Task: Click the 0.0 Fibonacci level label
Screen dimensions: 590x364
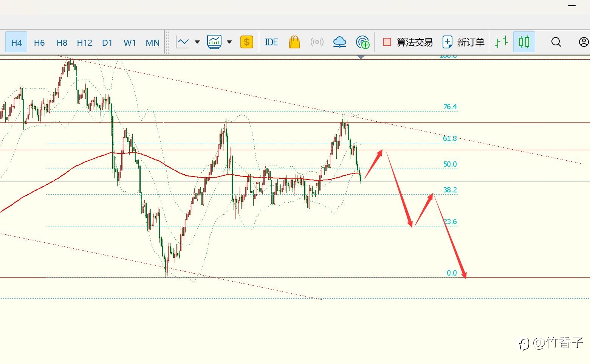Action: [x=452, y=273]
